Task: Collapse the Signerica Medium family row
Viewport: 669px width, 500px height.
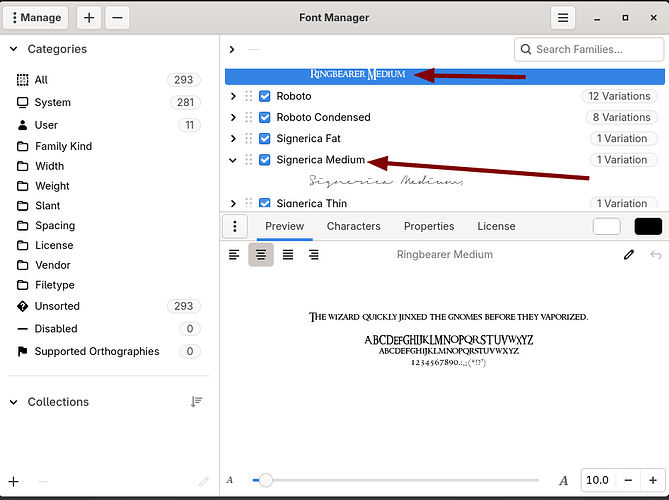Action: (x=233, y=160)
